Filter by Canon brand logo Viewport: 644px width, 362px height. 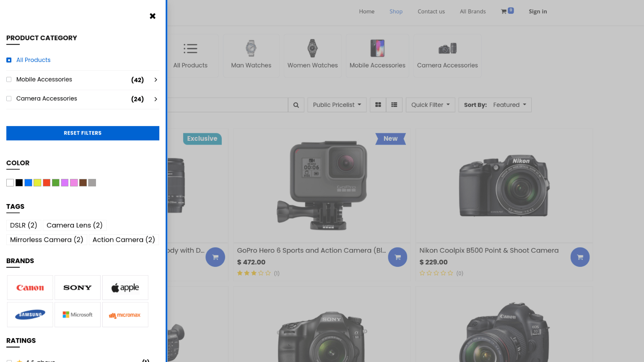pos(30,288)
